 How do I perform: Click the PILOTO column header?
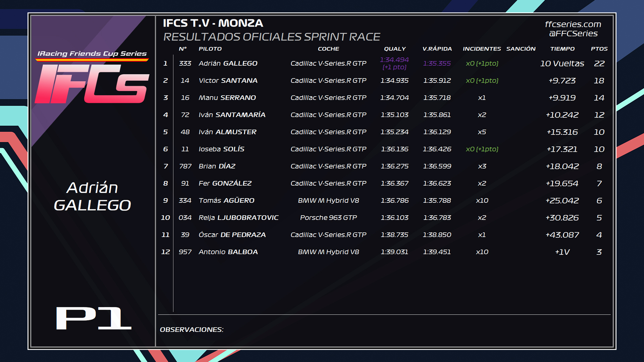pyautogui.click(x=210, y=49)
